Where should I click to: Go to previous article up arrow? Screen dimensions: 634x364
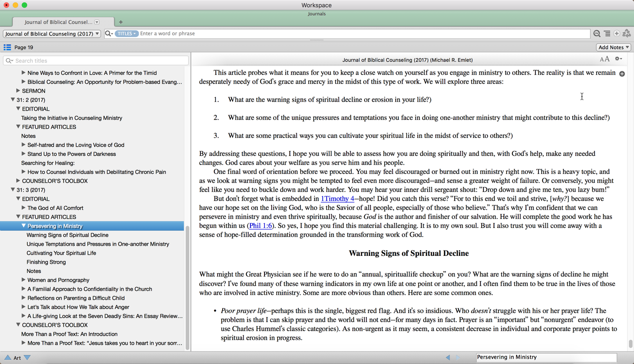coord(8,358)
